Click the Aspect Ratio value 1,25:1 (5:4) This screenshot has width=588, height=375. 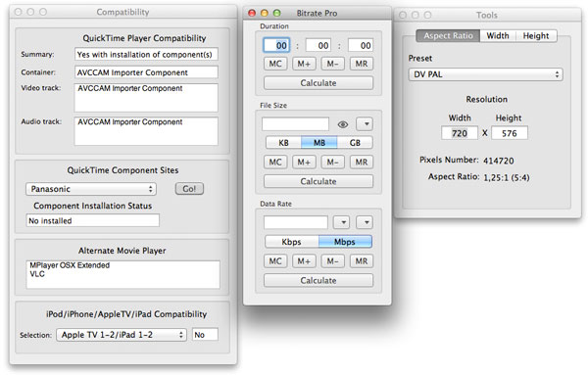(507, 177)
